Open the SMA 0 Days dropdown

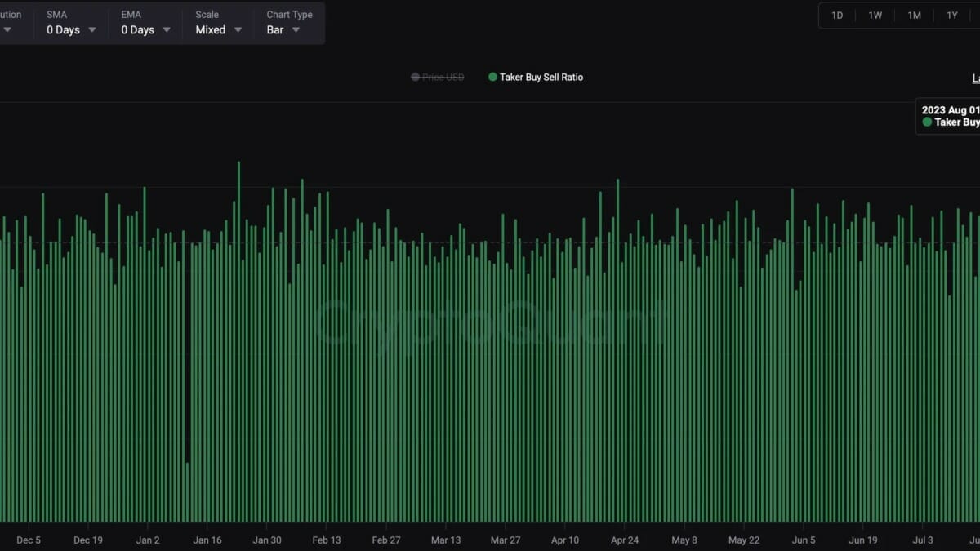point(71,30)
